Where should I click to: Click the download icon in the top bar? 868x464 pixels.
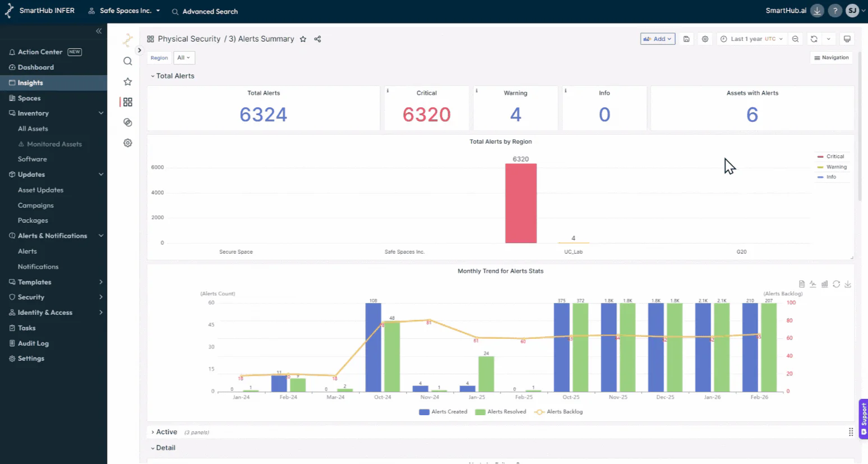(x=817, y=11)
